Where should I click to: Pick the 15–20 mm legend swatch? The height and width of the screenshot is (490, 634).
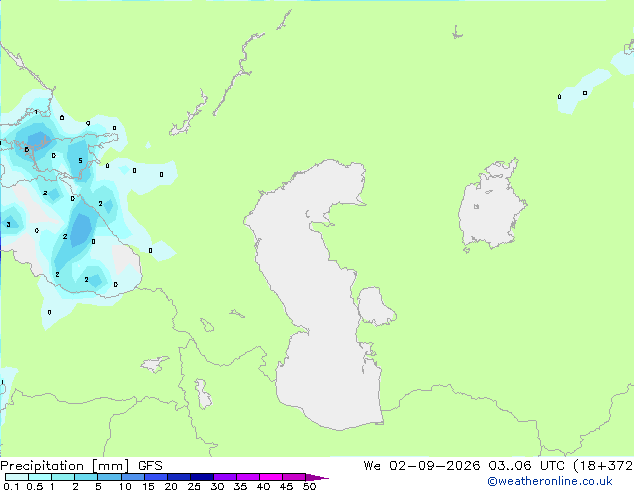[x=155, y=477]
